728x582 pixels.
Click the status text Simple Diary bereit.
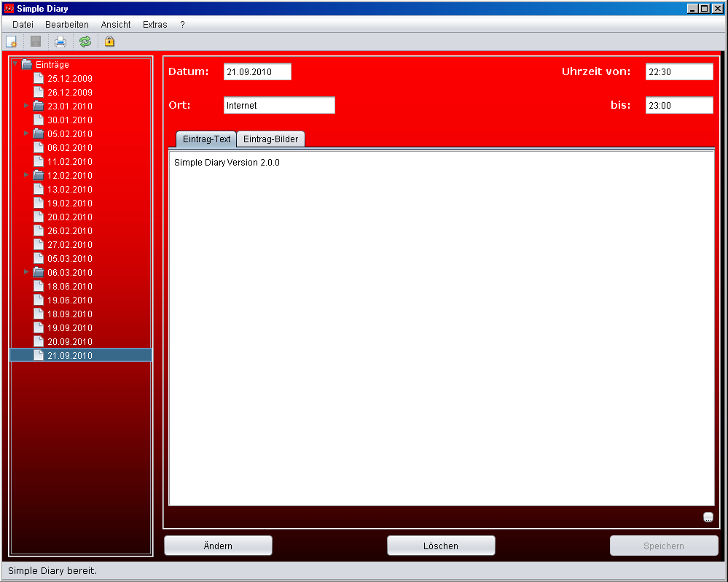click(52, 571)
